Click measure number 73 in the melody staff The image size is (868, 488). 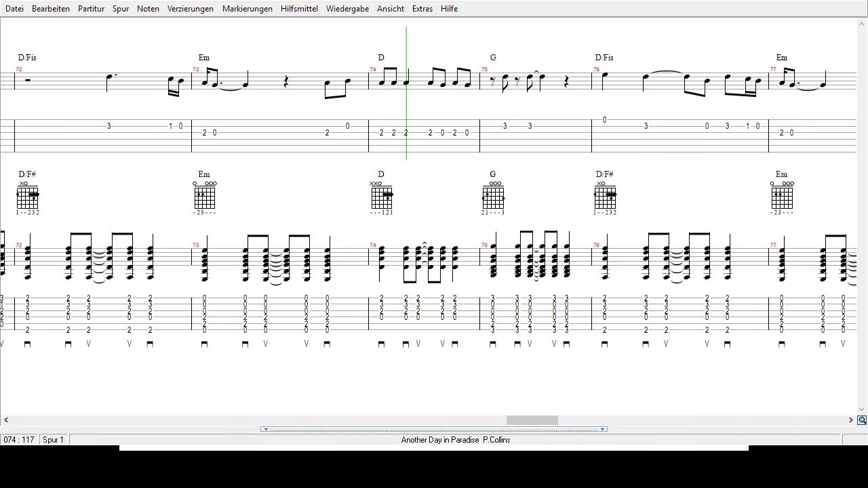pos(196,69)
